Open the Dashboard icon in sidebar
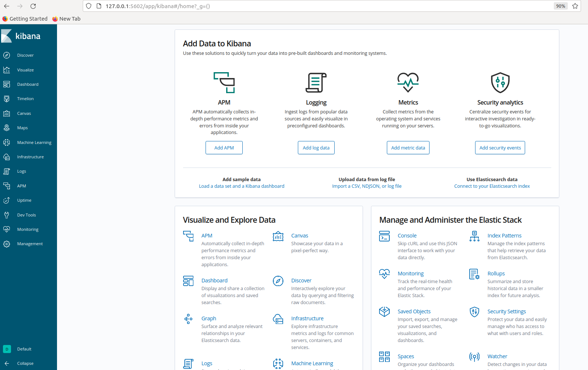This screenshot has height=370, width=588. (7, 84)
